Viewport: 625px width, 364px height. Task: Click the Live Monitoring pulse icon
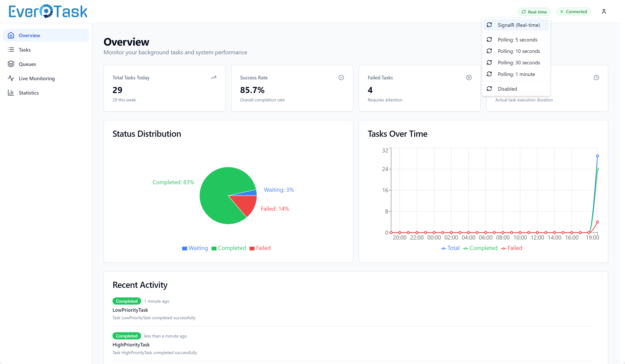pos(11,78)
